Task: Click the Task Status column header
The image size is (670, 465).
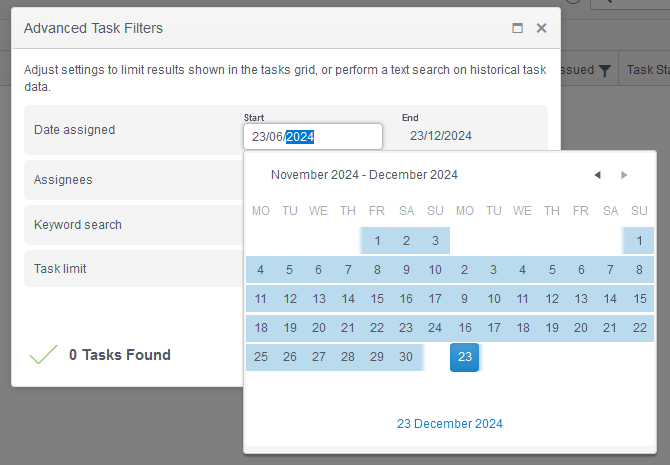Action: pyautogui.click(x=648, y=70)
